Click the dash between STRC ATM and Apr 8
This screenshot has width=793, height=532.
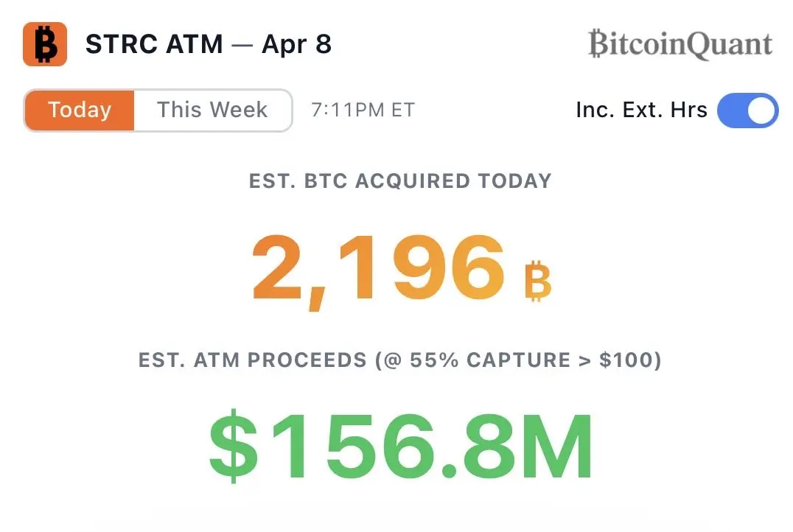pyautogui.click(x=242, y=45)
